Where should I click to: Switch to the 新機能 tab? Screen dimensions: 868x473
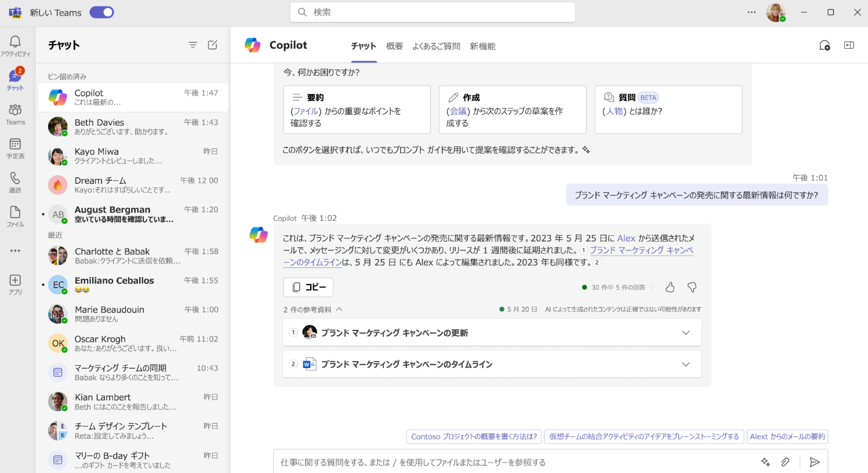(482, 46)
